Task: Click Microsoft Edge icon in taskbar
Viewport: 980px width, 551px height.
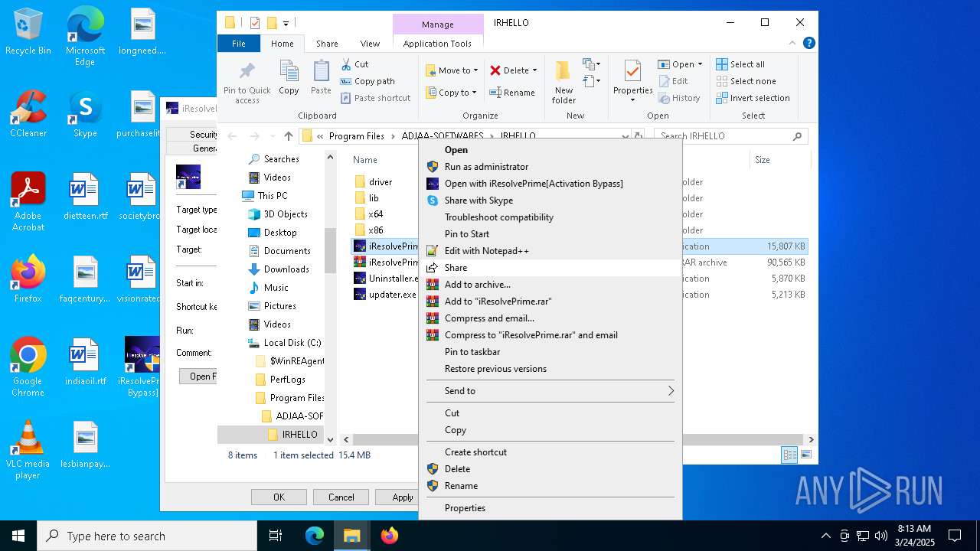Action: tap(315, 536)
